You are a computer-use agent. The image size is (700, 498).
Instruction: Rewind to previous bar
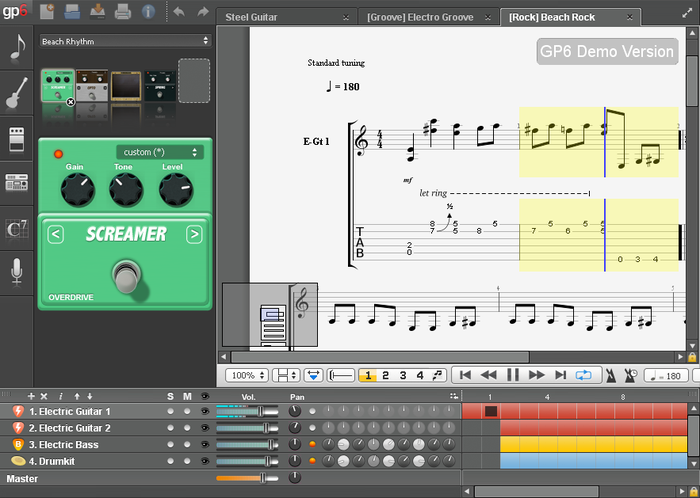pos(488,375)
